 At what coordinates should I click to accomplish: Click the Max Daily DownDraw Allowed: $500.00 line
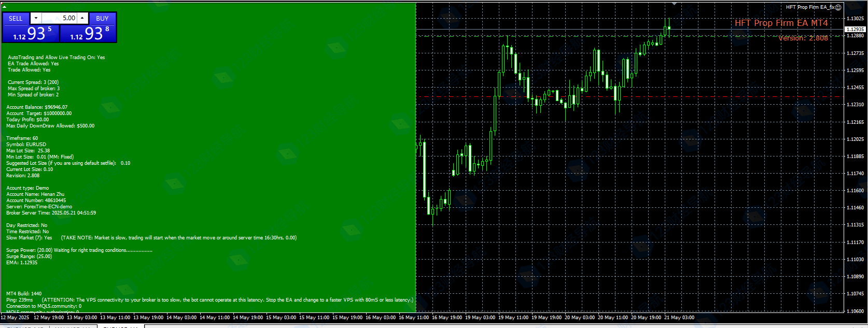(50, 126)
